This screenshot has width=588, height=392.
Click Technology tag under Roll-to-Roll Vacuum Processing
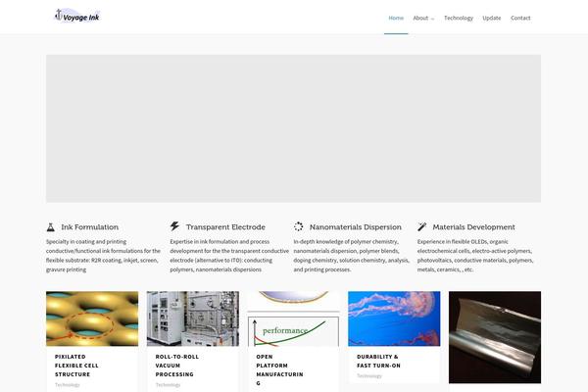coord(168,385)
